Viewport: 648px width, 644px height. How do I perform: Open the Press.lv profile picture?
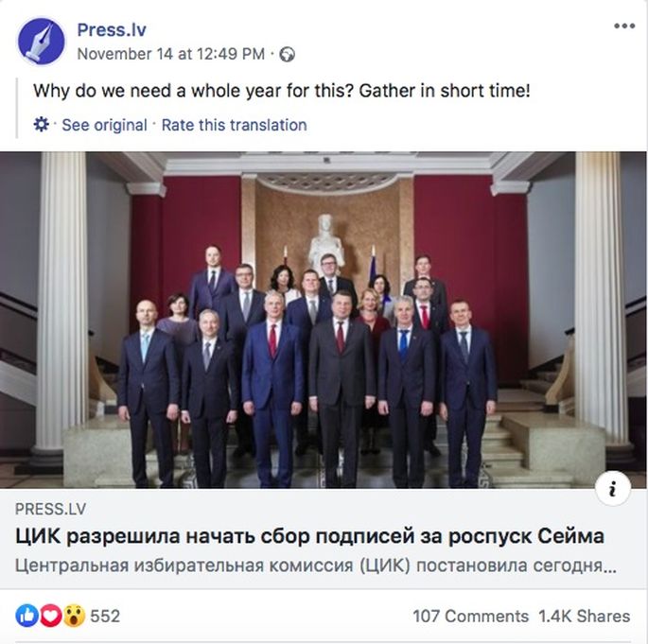(41, 42)
